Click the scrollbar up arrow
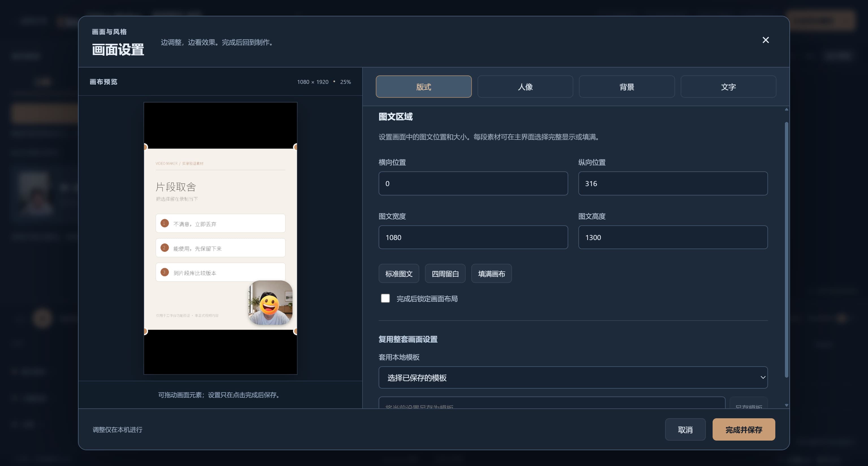 786,109
